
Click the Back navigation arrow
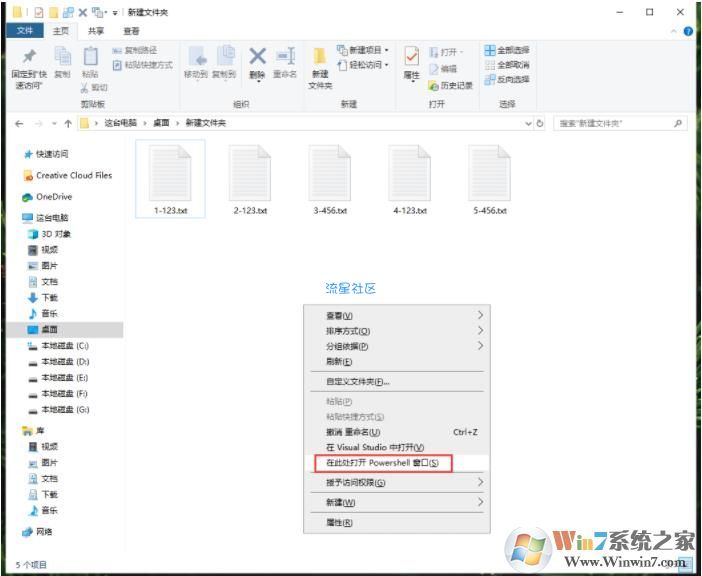pos(19,124)
